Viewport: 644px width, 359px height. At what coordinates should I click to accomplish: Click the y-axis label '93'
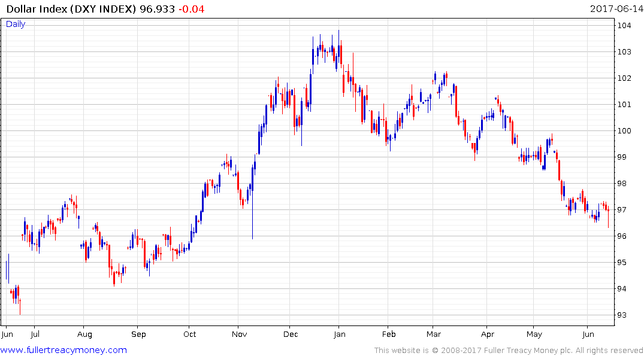pos(622,315)
